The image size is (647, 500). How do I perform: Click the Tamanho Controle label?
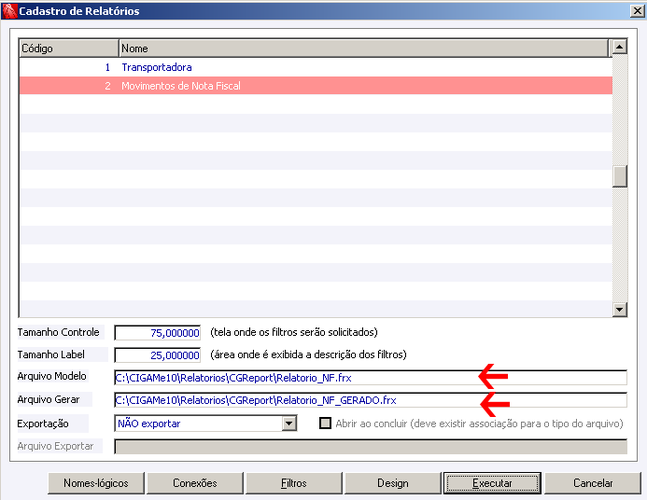(58, 332)
